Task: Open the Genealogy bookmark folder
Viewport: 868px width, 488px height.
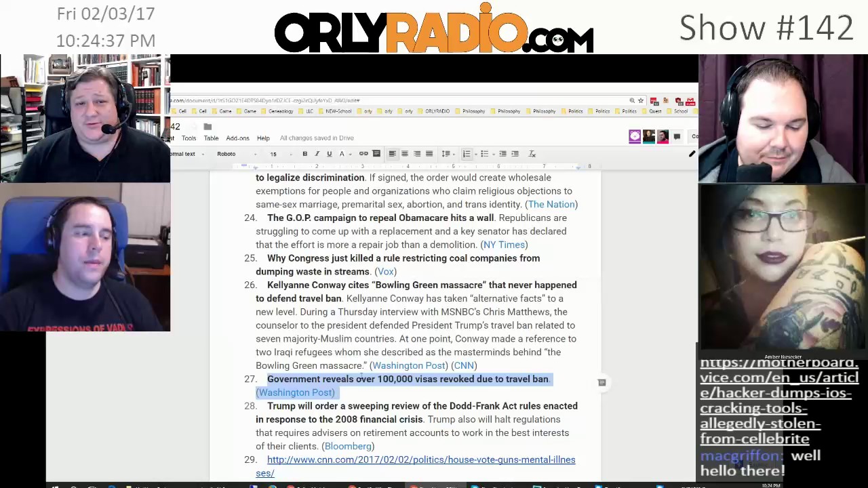Action: [x=277, y=111]
